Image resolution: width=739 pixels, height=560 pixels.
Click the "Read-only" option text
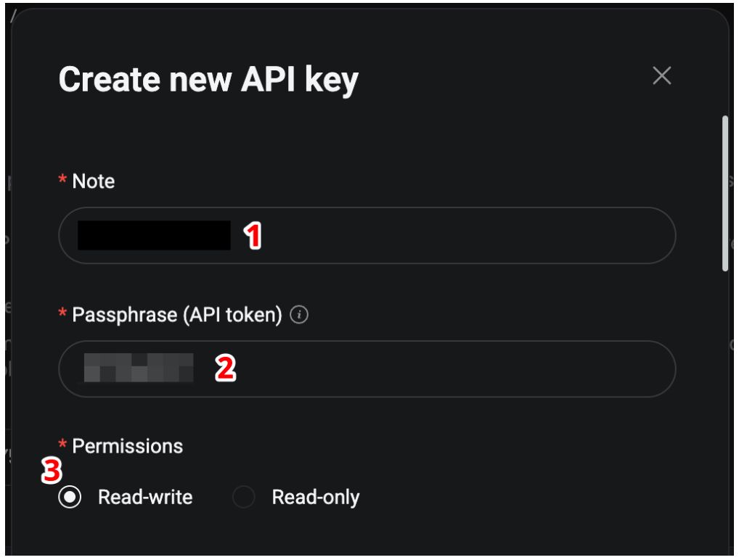pos(316,497)
